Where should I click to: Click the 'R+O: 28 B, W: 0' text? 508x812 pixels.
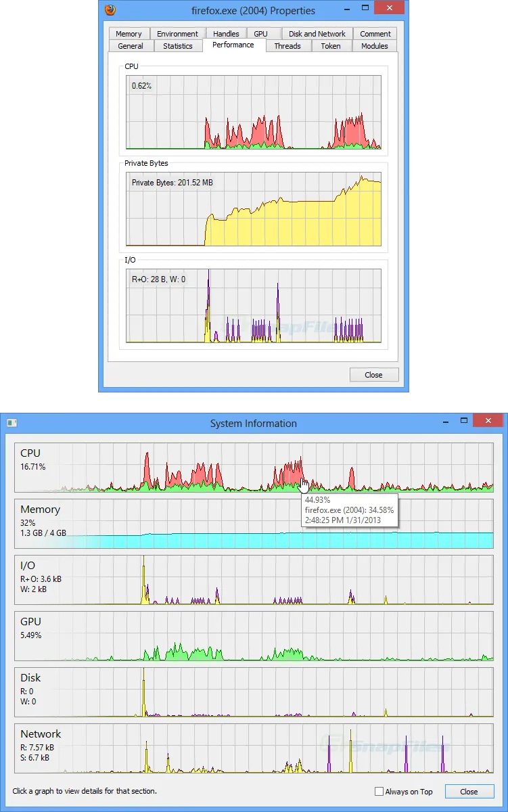point(159,279)
